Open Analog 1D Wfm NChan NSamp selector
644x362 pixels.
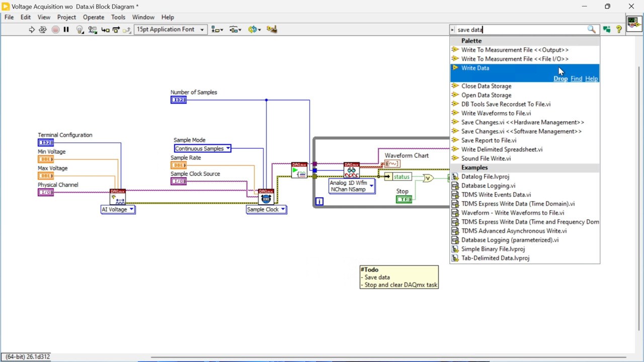(352, 187)
